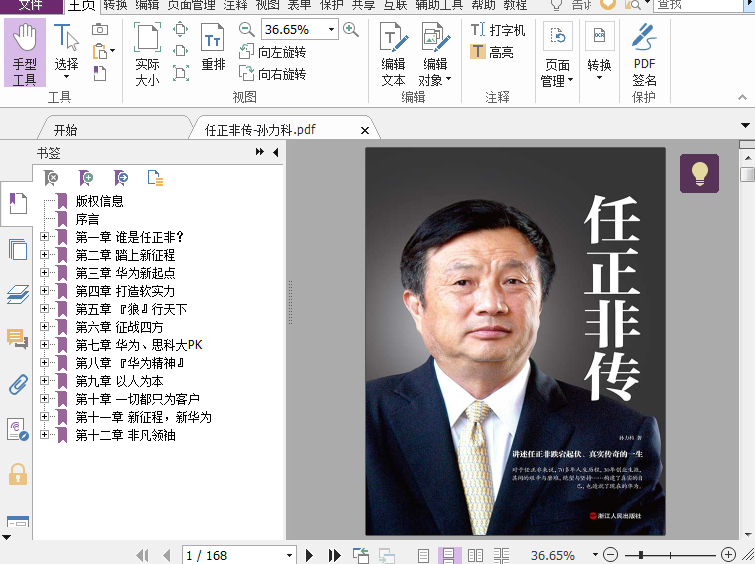755x564 pixels.
Task: Open the layers side panel icon
Action: pos(18,294)
